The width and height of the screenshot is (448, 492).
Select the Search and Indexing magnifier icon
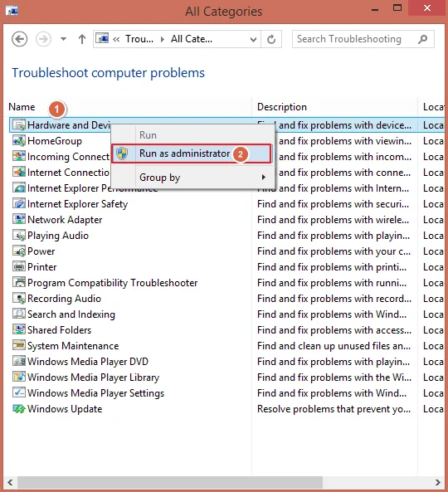coord(19,314)
